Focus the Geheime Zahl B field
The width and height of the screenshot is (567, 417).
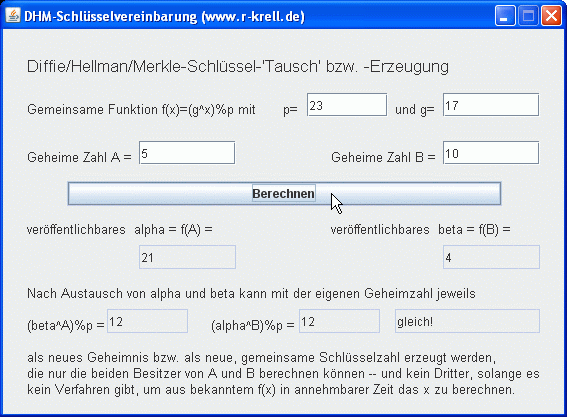pyautogui.click(x=491, y=153)
